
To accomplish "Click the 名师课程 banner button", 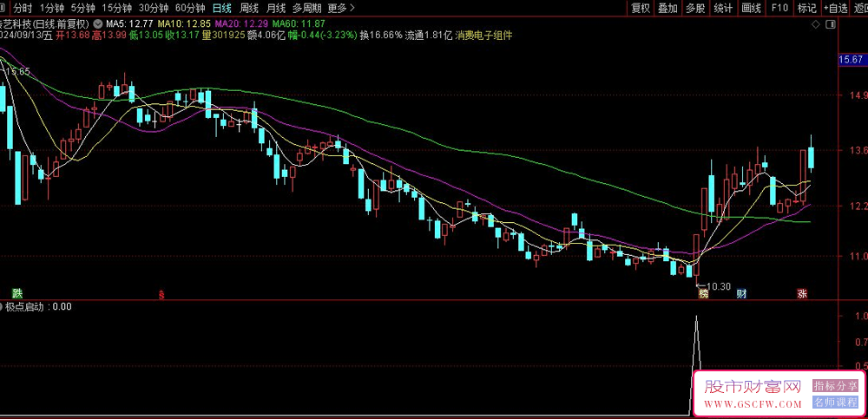I will tap(835, 402).
